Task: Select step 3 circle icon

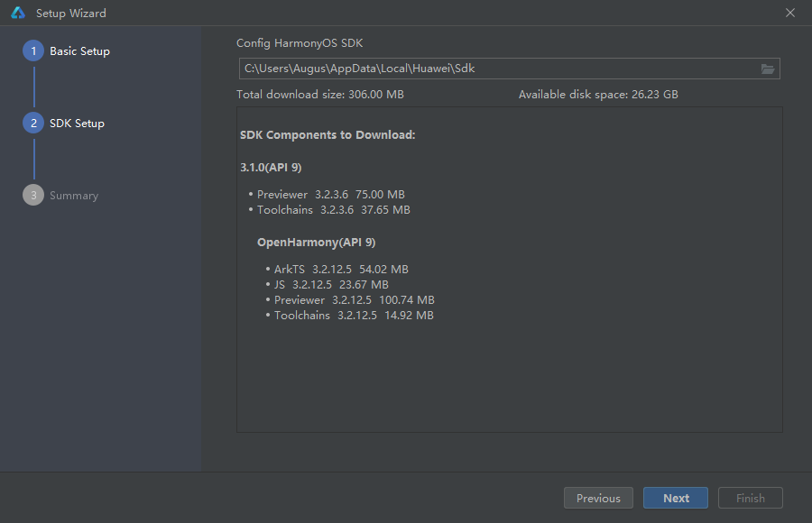Action: pyautogui.click(x=33, y=195)
